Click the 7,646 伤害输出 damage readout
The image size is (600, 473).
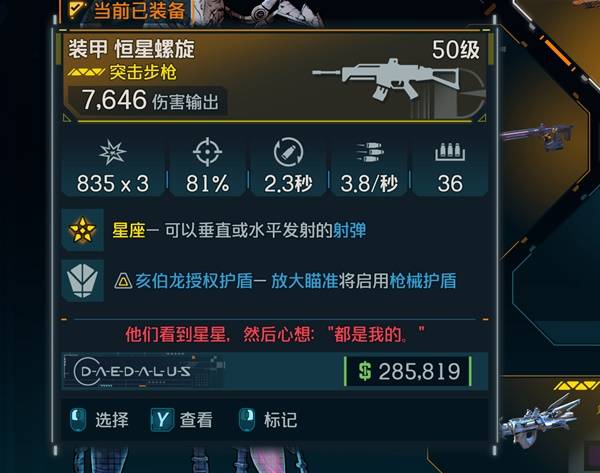150,100
